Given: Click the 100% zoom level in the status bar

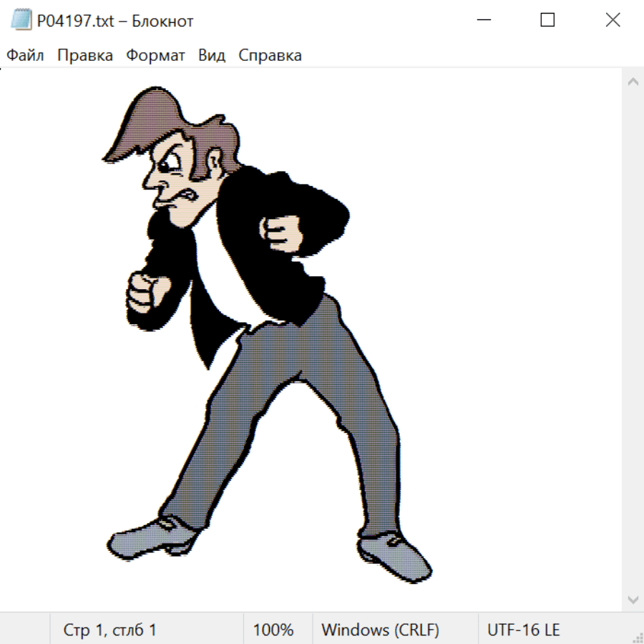Looking at the screenshot, I should point(273,630).
